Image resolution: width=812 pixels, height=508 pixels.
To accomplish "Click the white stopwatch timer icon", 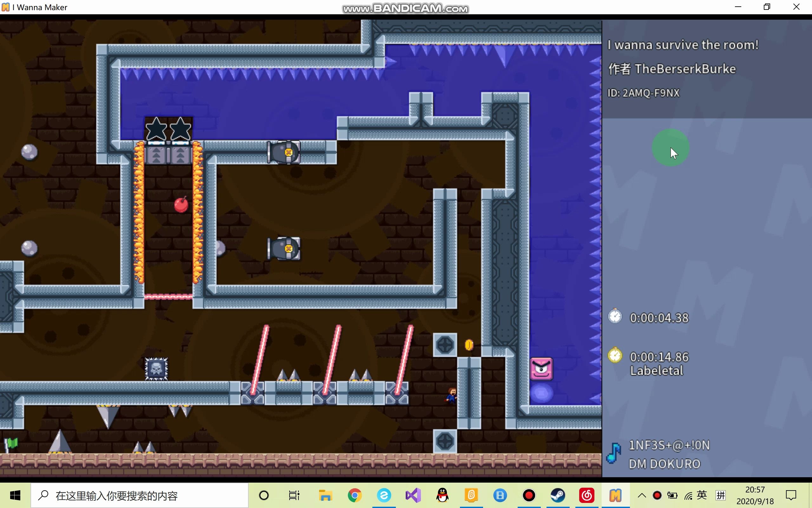I will 615,316.
